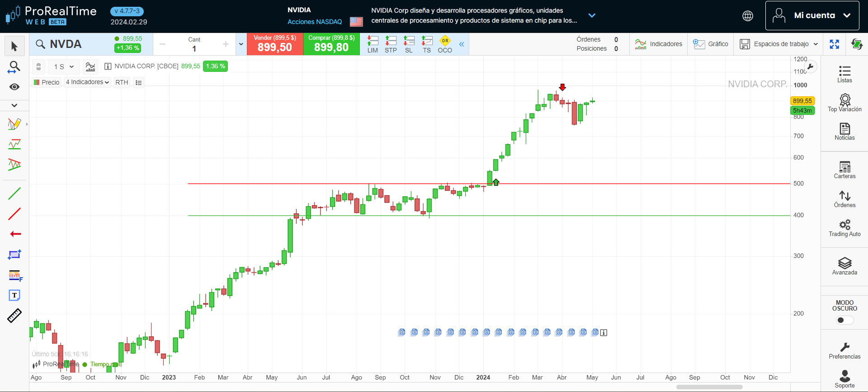Select the ruler measurement tool
This screenshot has height=392, width=868.
point(14,316)
